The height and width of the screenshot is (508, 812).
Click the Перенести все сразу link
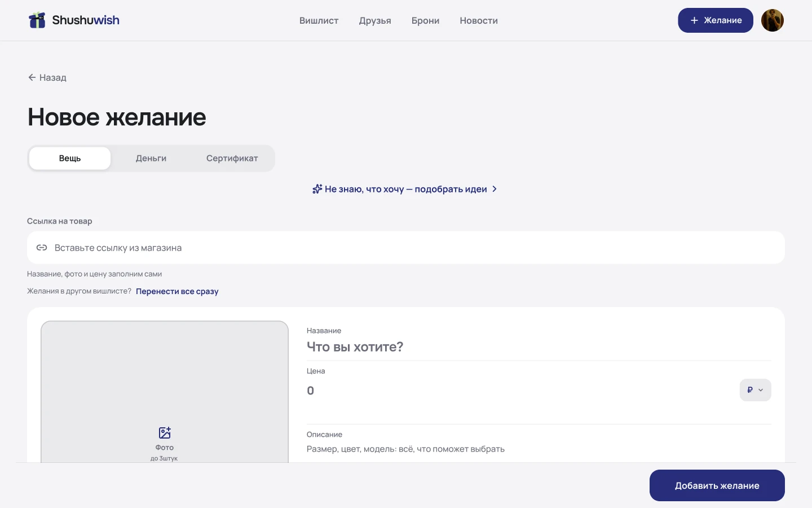pos(177,291)
